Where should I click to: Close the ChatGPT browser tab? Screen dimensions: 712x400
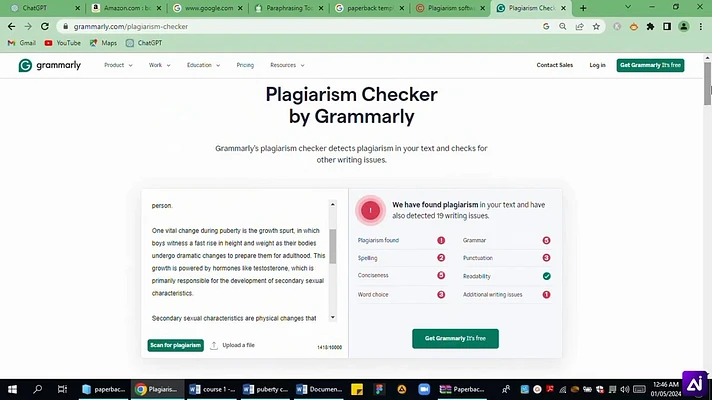pos(77,8)
